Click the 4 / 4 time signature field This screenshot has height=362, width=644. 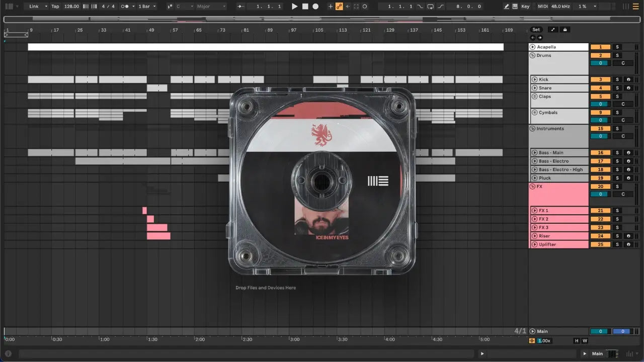[x=108, y=7]
